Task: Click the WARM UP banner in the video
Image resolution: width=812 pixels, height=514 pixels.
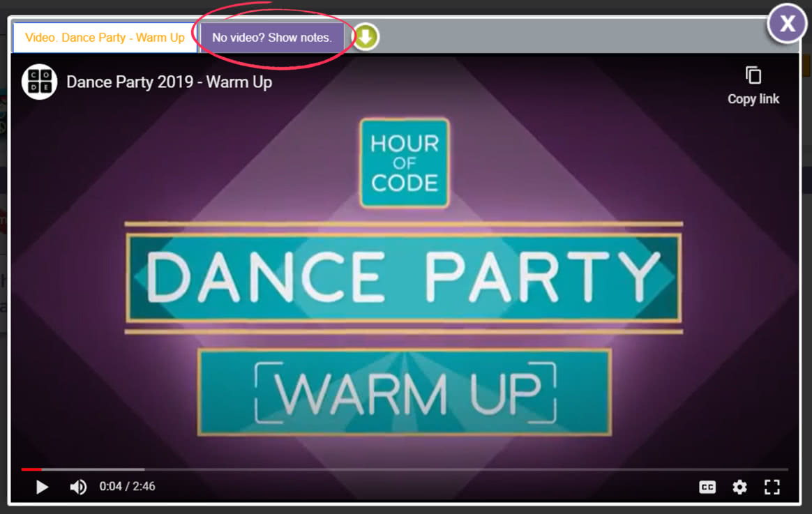Action: pyautogui.click(x=405, y=393)
